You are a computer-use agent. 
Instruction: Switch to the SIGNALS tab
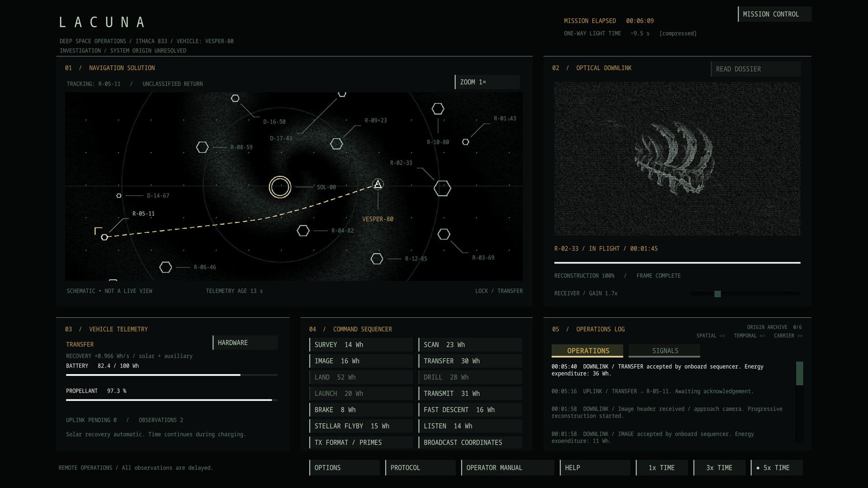pos(664,351)
